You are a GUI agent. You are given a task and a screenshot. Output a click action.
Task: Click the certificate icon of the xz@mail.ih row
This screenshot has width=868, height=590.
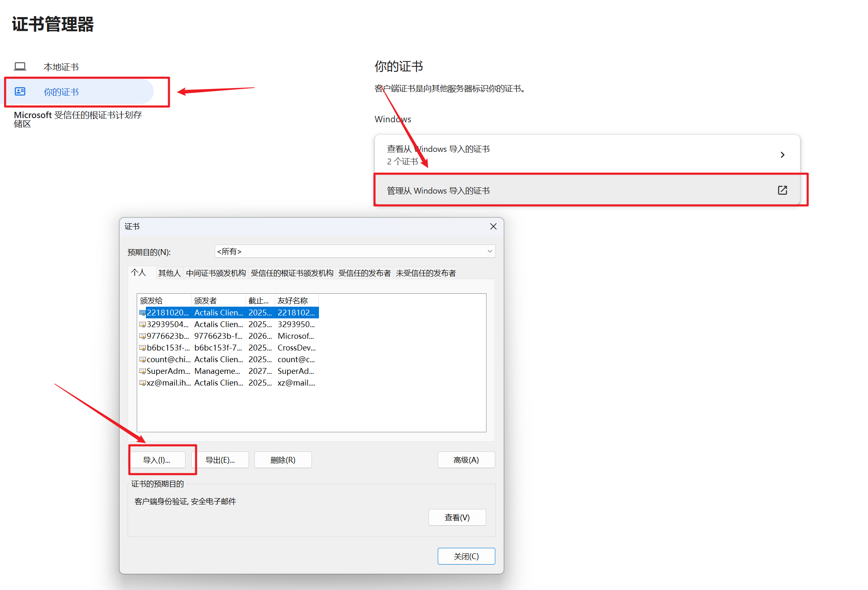pos(143,383)
